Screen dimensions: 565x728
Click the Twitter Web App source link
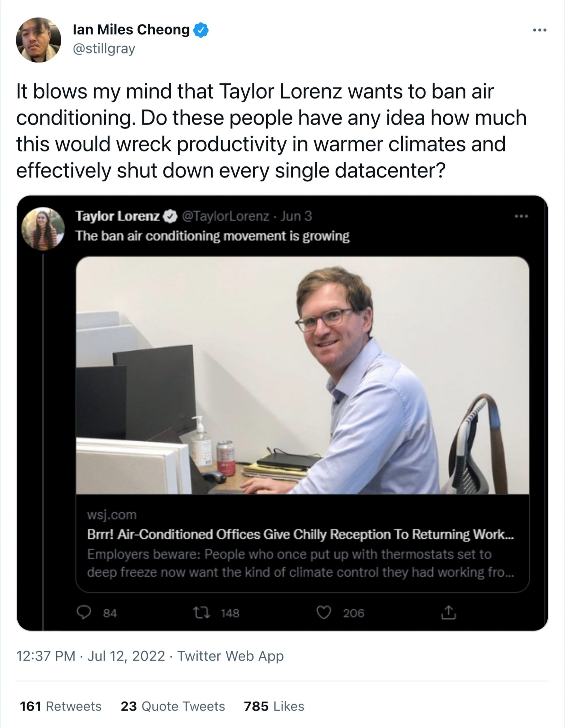pyautogui.click(x=230, y=656)
